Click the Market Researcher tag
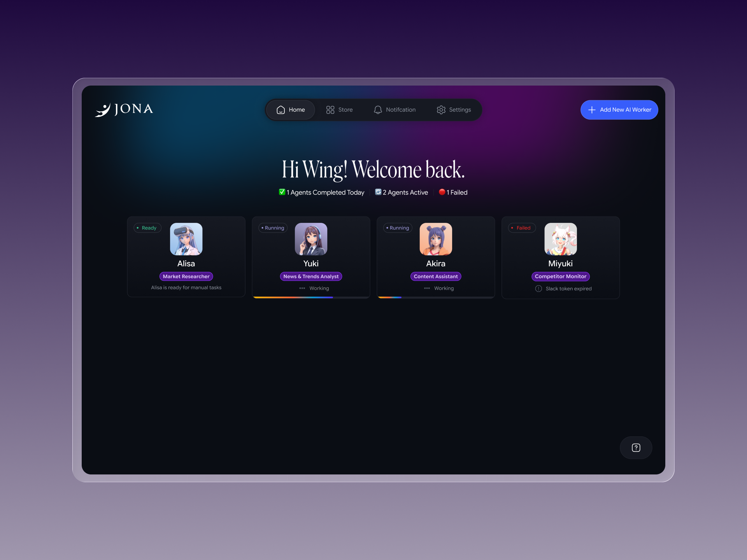 (186, 276)
